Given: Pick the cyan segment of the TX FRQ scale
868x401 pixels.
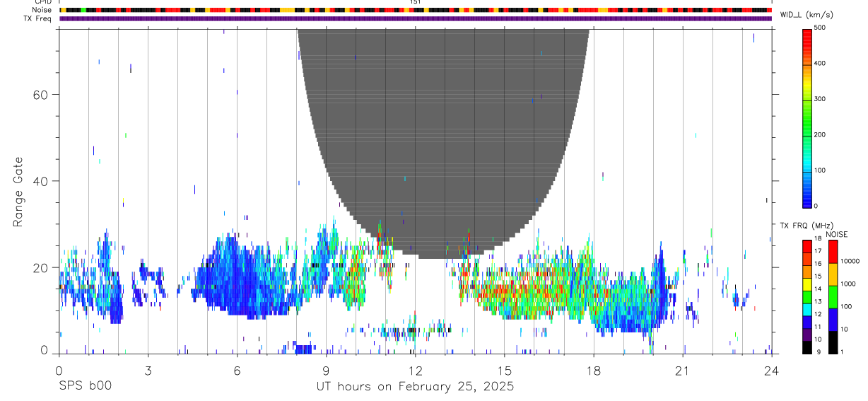Looking at the screenshot, I should point(807,309).
